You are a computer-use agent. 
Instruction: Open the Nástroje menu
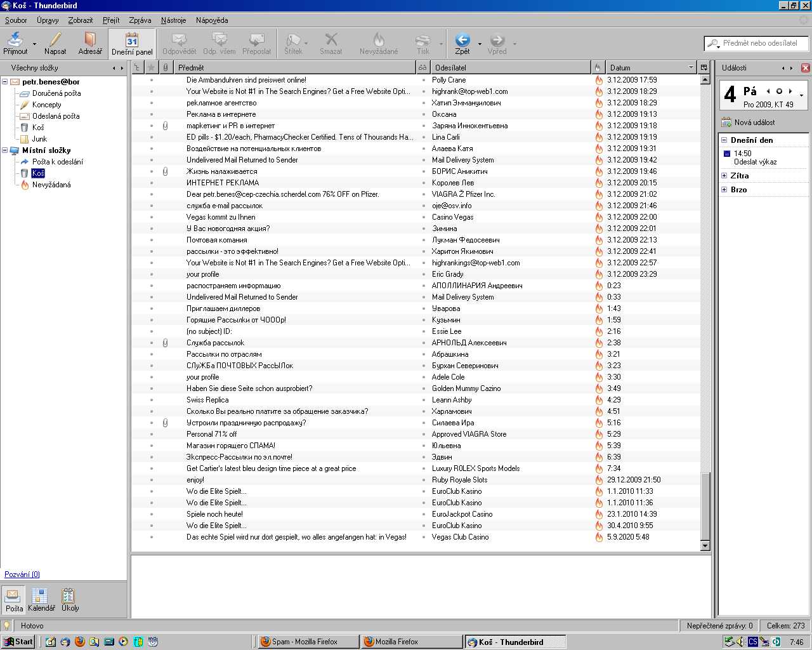173,20
